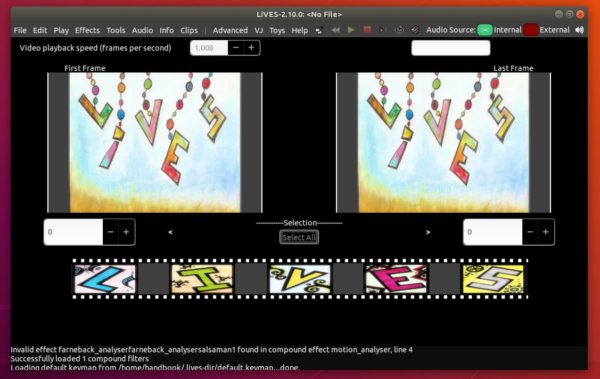This screenshot has width=600, height=379.
Task: Click the First Frame preview image
Action: pyautogui.click(x=155, y=142)
